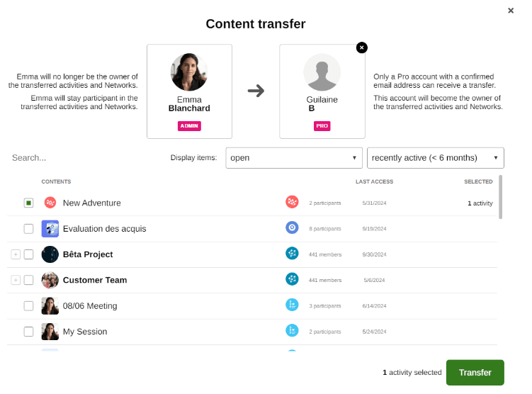Open the 'open' display items dropdown
532x394 pixels.
(x=293, y=158)
